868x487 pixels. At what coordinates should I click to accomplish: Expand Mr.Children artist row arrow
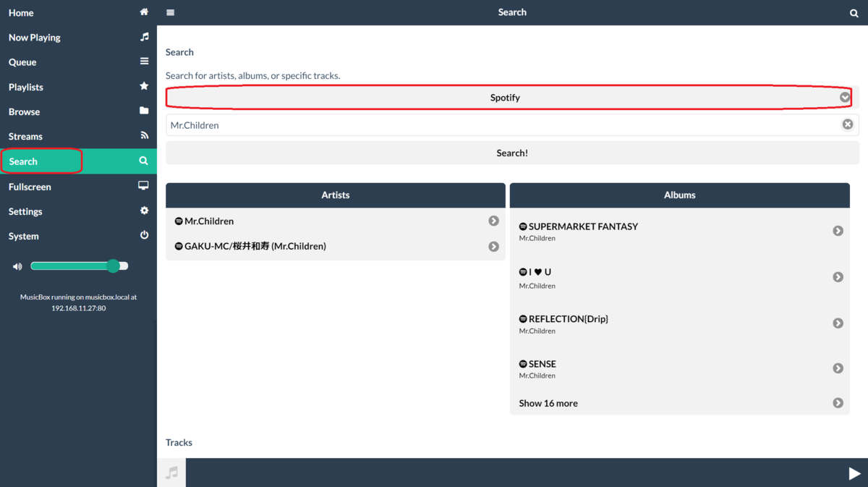pos(493,221)
